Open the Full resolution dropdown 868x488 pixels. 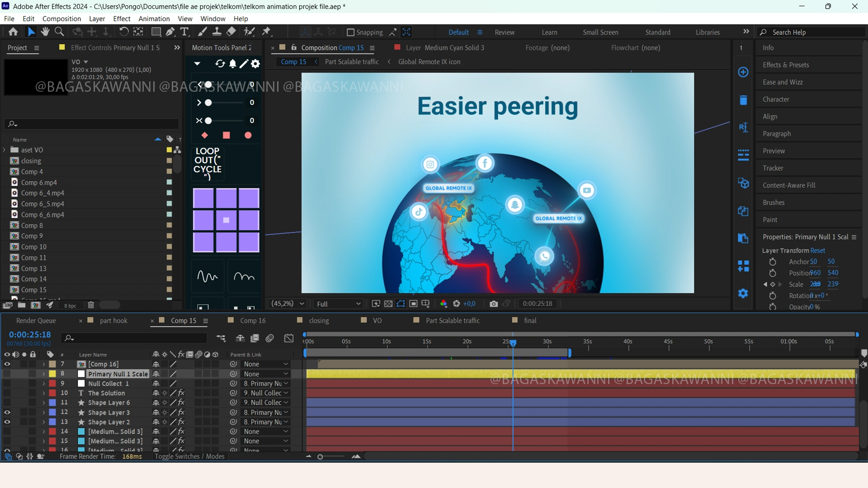339,304
